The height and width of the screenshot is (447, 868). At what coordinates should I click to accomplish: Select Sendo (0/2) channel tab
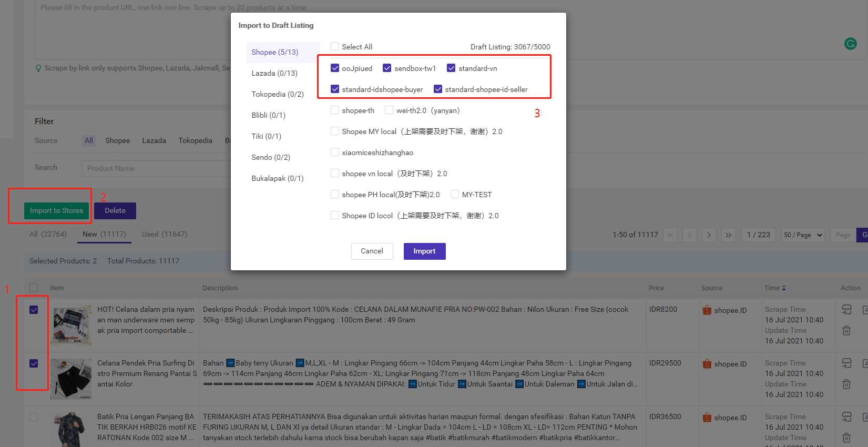[x=283, y=158]
